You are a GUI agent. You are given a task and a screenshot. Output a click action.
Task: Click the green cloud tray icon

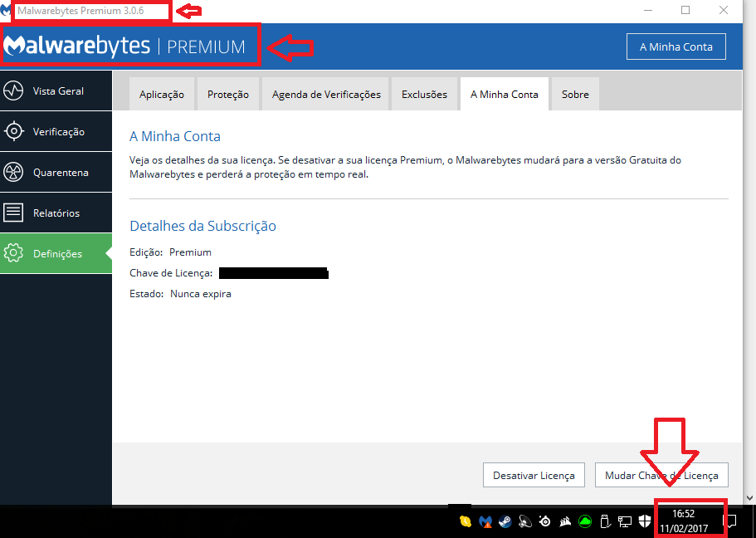[585, 521]
